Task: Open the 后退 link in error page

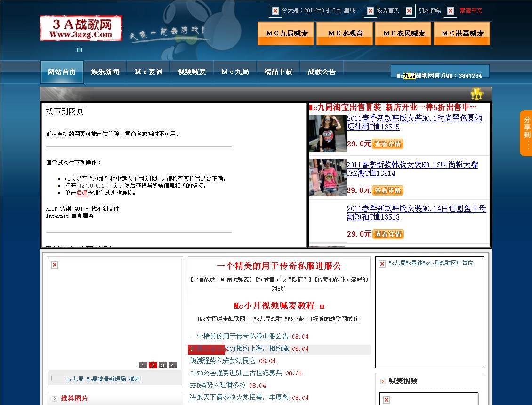Action: [82, 193]
